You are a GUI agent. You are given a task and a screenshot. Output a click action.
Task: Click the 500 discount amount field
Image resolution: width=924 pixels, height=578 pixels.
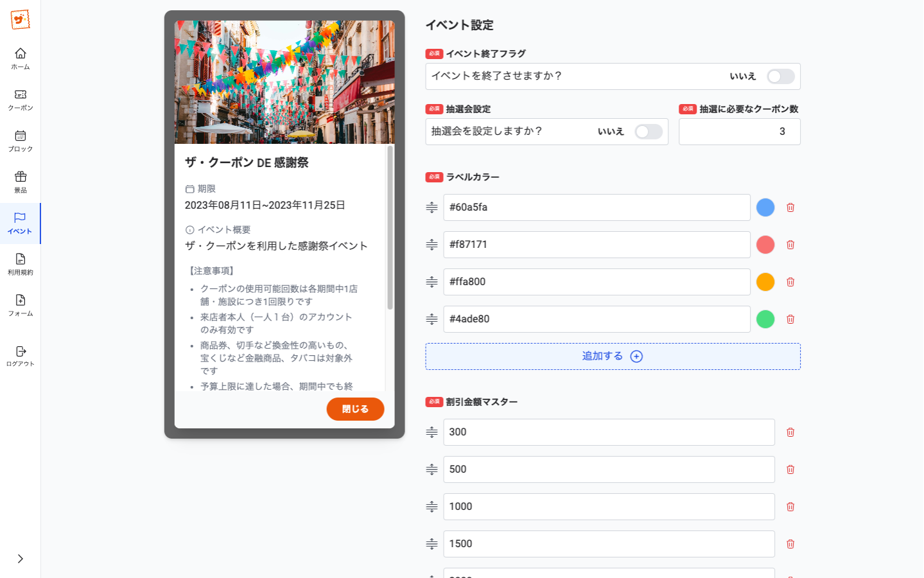tap(609, 469)
